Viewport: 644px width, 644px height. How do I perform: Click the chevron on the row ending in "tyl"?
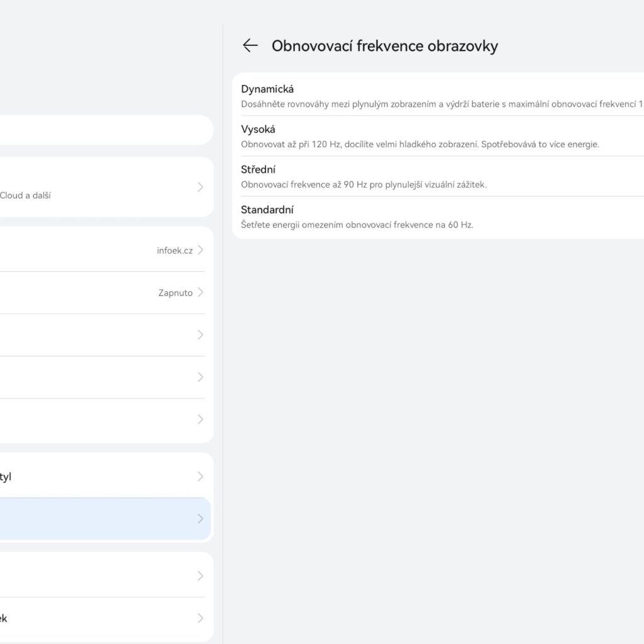coord(200,476)
